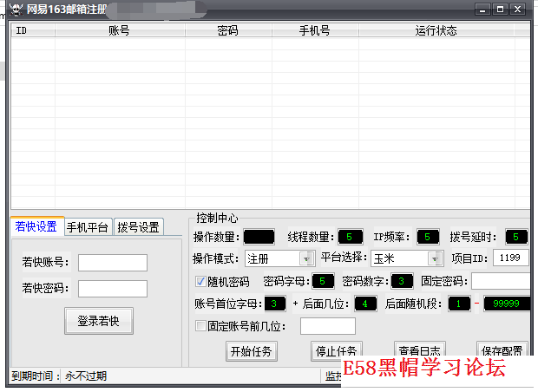Maximize the 网易163邮箱注册 window
The image size is (538, 392).
(x=501, y=10)
